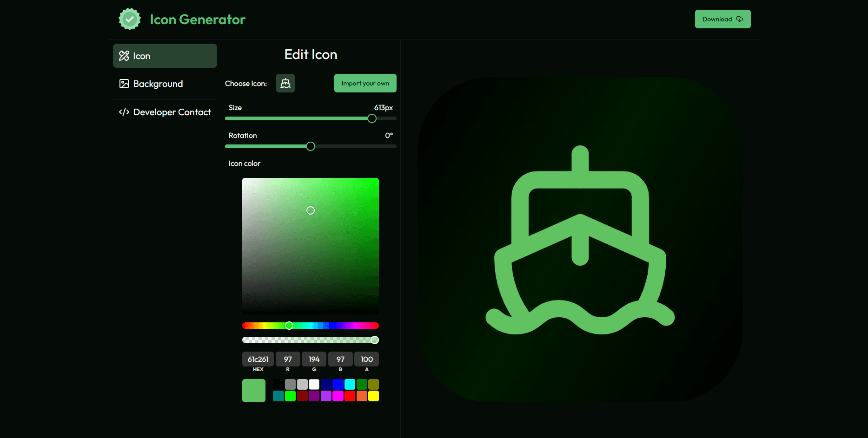
Task: Click the Size slider handle
Action: [372, 118]
